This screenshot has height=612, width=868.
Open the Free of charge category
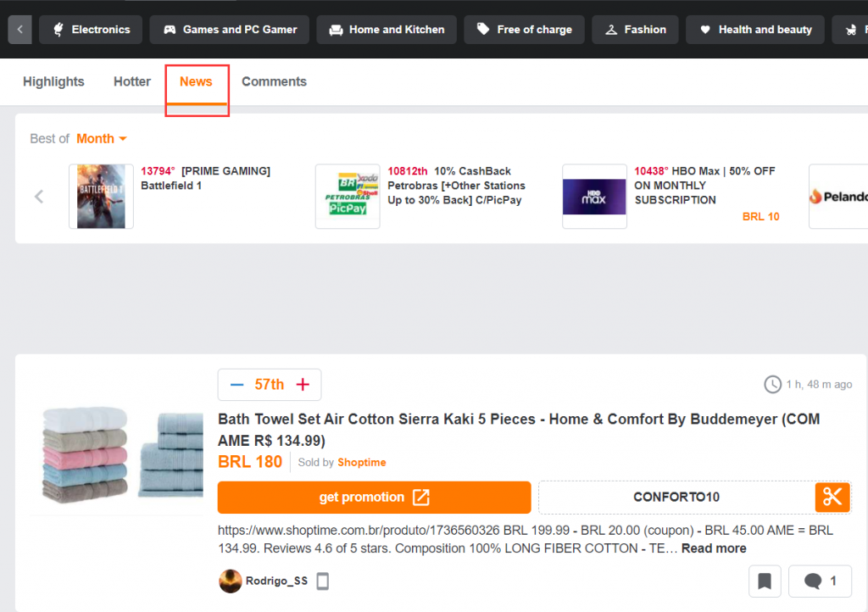[x=524, y=30]
